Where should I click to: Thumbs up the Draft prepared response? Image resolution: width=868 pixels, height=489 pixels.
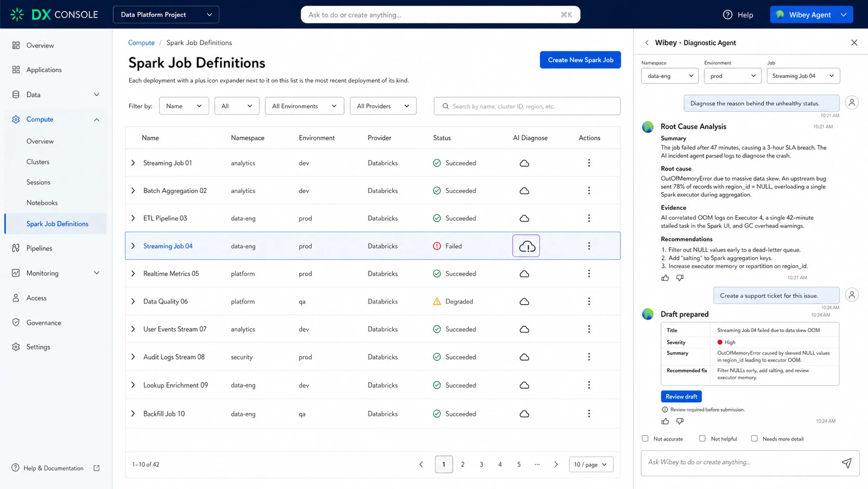click(x=665, y=421)
